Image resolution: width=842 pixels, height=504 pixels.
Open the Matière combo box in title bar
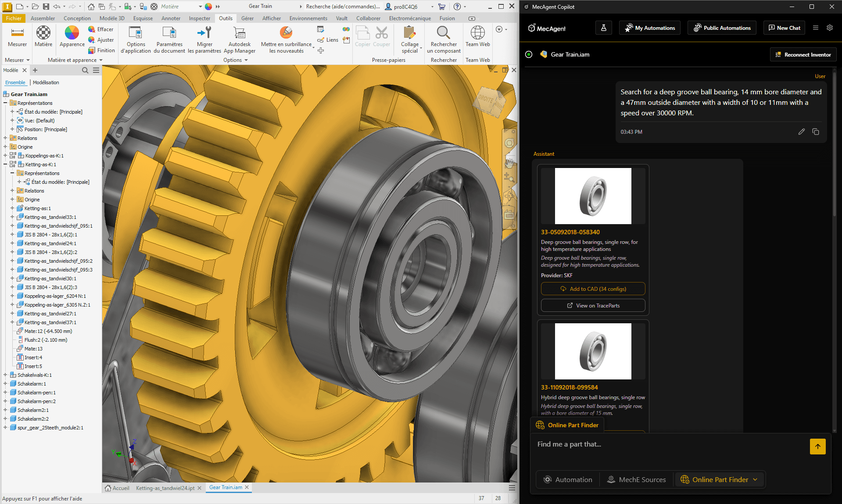click(181, 7)
